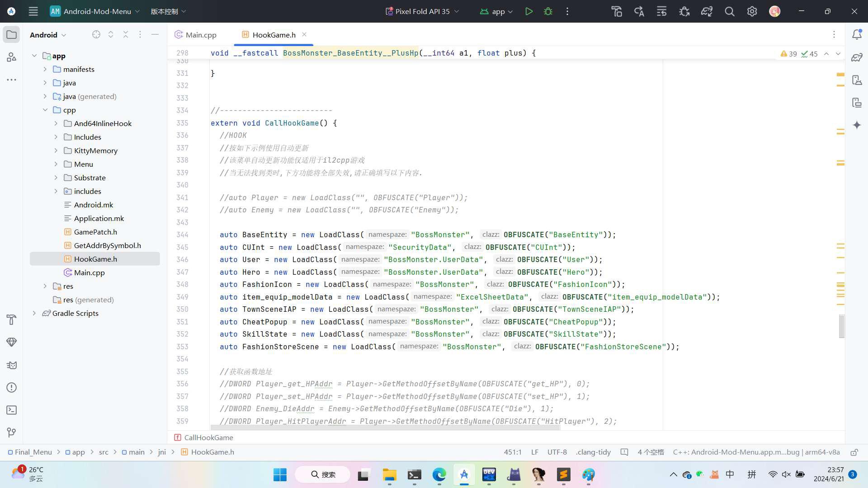Click the editor vertical scrollbar thumb
868x488 pixels.
point(841,326)
